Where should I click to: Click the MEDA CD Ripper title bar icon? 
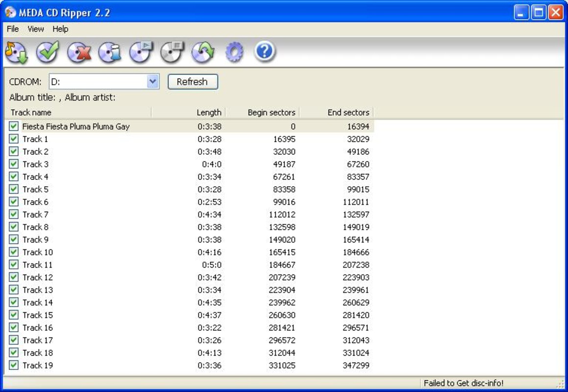pos(10,12)
